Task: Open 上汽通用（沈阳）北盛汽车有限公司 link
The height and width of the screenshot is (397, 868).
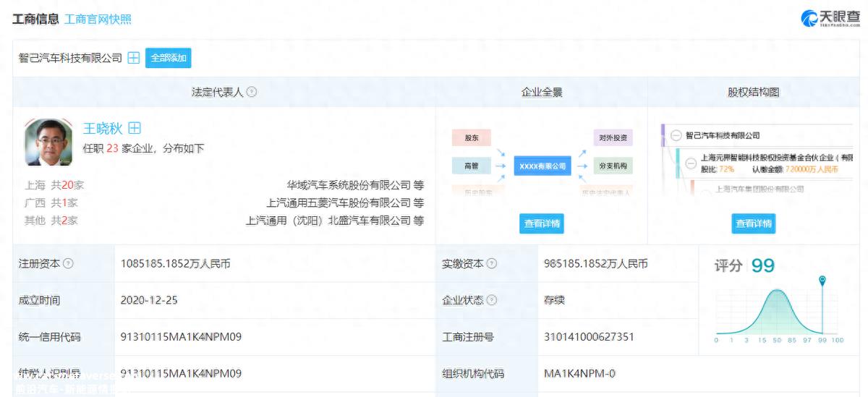Action: [328, 221]
